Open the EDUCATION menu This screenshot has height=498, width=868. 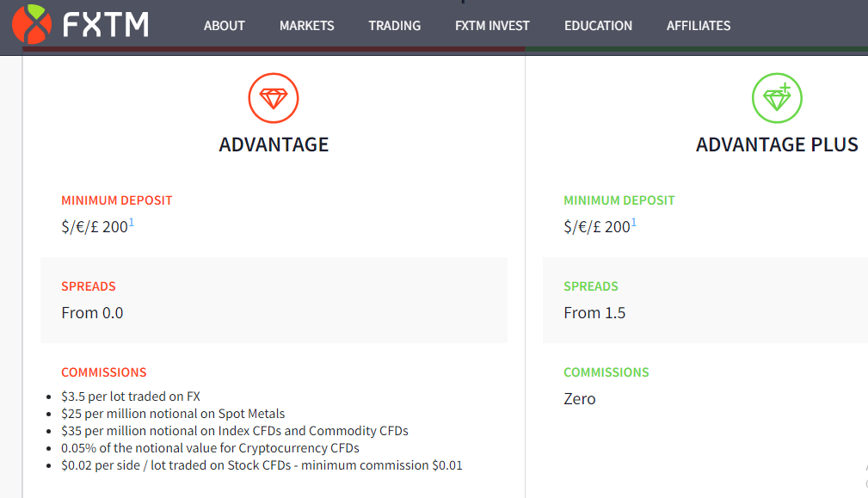pyautogui.click(x=598, y=26)
